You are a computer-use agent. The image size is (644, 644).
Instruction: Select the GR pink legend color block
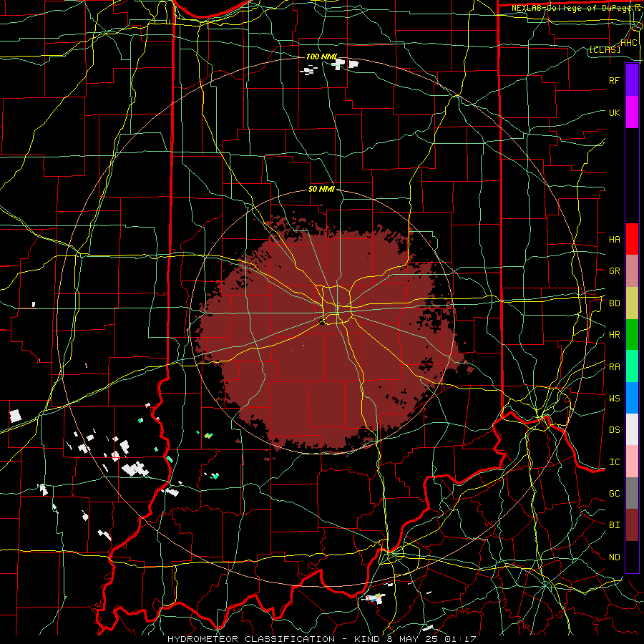[x=632, y=271]
